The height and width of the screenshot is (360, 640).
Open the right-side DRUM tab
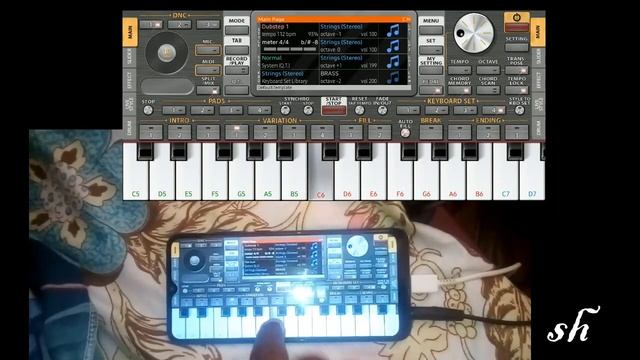[x=538, y=128]
